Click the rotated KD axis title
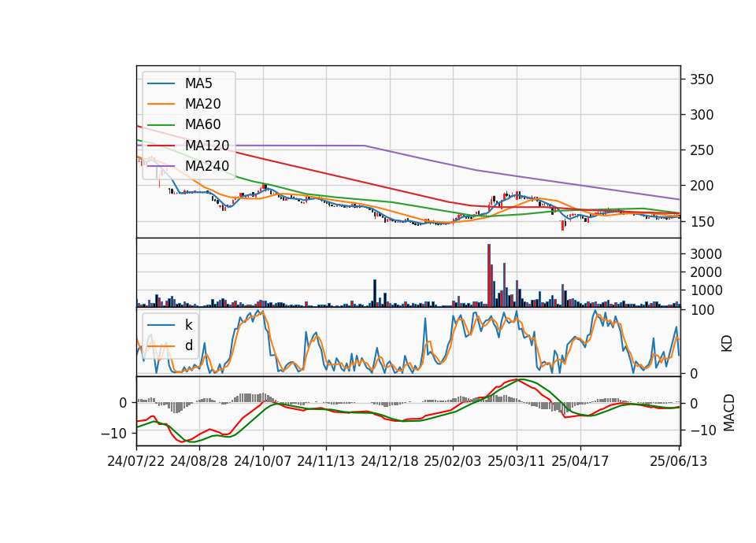Image resolution: width=756 pixels, height=543 pixels. pyautogui.click(x=727, y=344)
